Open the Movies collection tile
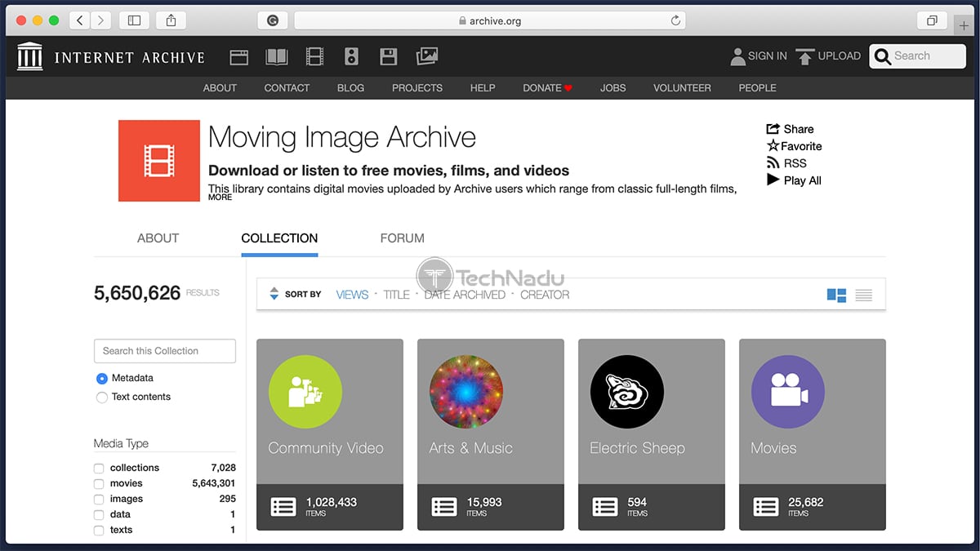The width and height of the screenshot is (980, 551). click(813, 435)
